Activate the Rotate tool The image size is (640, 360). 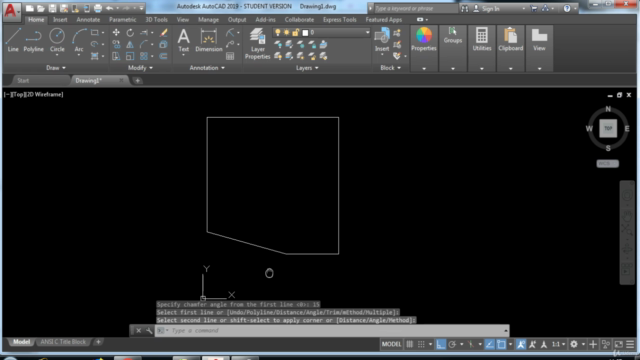pos(130,33)
